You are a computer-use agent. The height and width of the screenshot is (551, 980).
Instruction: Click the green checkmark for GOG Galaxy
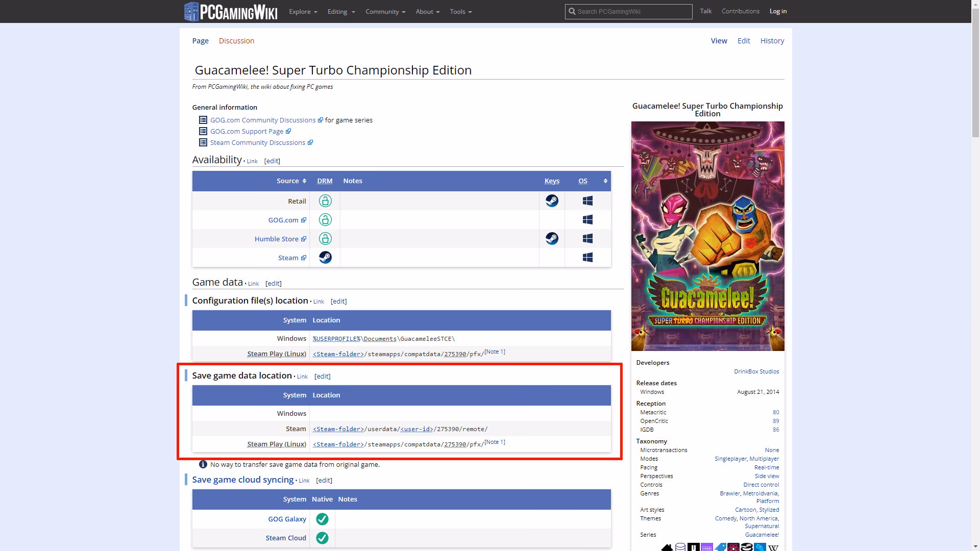click(322, 519)
